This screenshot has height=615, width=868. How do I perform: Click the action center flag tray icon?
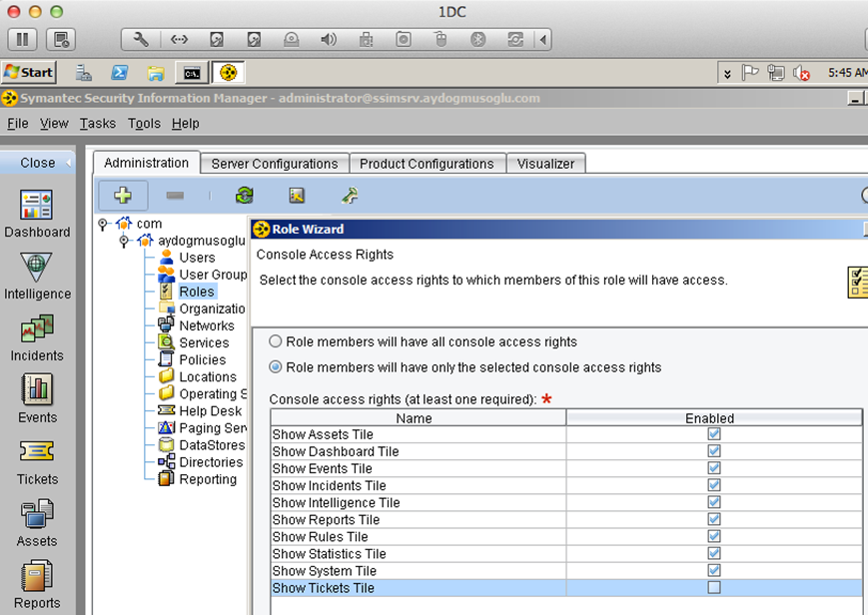pyautogui.click(x=749, y=73)
